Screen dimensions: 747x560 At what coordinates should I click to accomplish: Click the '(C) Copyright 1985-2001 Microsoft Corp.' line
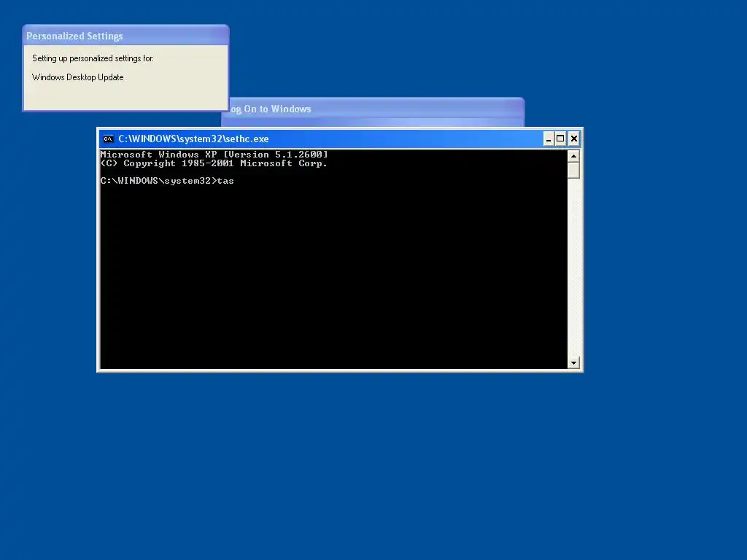tap(214, 163)
